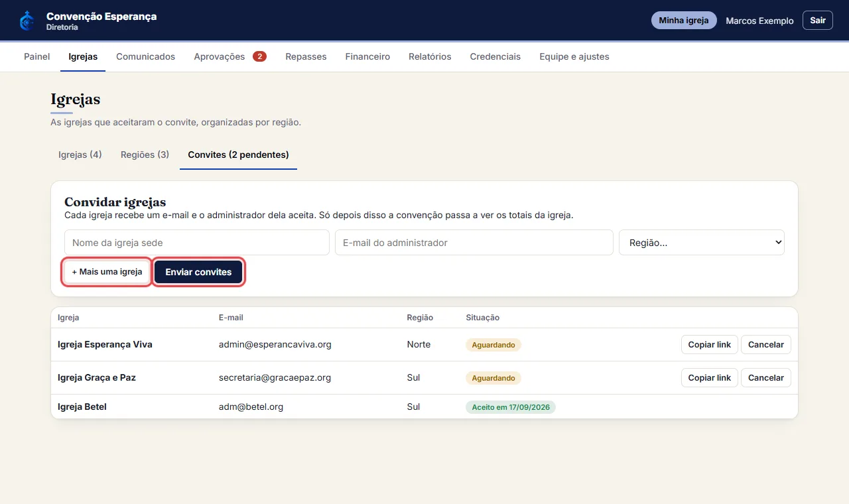Click the Norte region cell
The width and height of the screenshot is (849, 504).
pyautogui.click(x=419, y=345)
